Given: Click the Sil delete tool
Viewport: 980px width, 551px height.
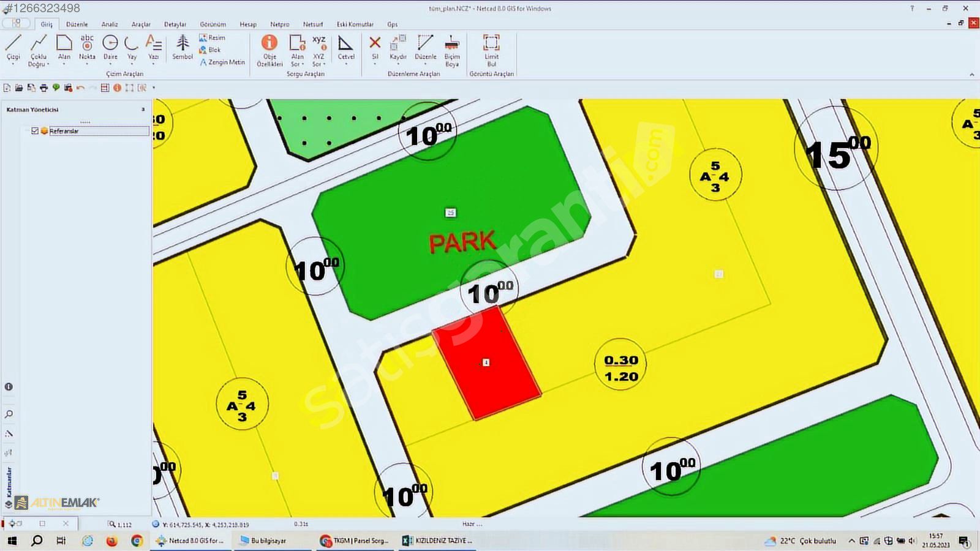Looking at the screenshot, I should pos(375,48).
